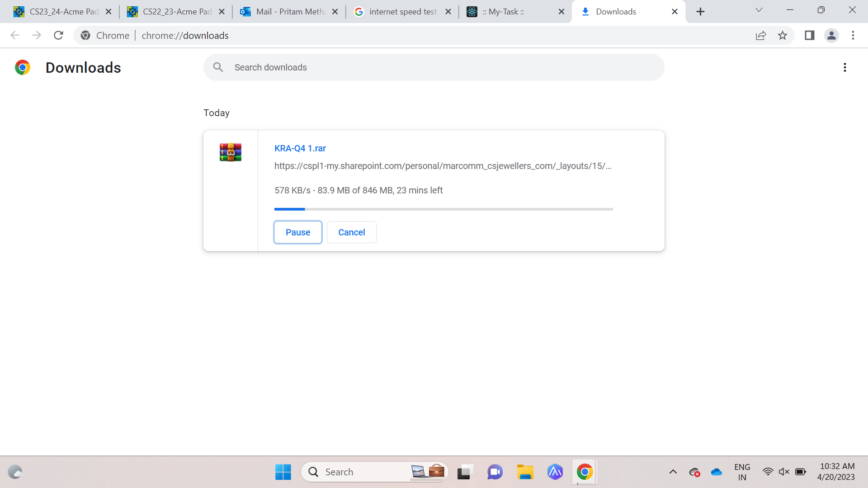Open the Windows Start menu
This screenshot has width=868, height=488.
pyautogui.click(x=283, y=472)
